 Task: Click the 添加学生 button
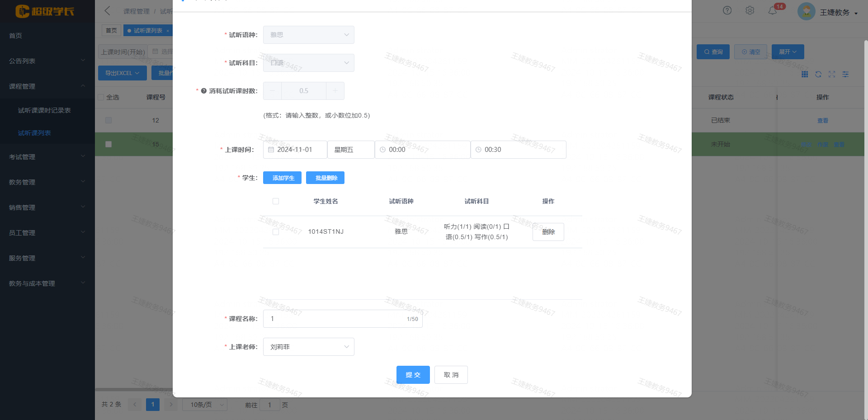282,178
